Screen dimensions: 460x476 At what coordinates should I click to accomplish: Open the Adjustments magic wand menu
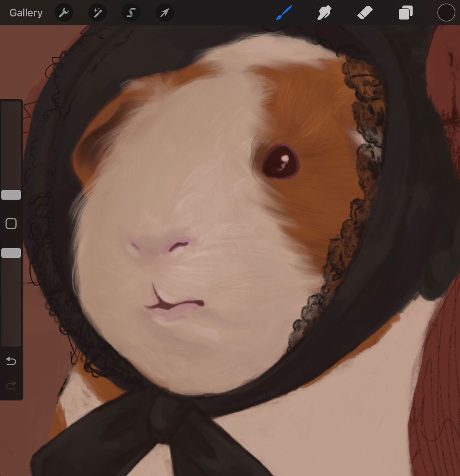tap(97, 13)
